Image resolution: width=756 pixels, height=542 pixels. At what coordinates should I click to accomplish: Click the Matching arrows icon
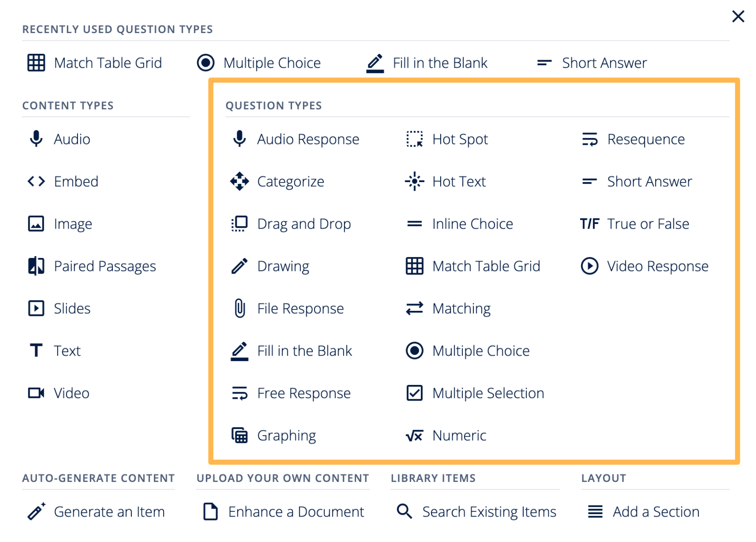coord(414,308)
